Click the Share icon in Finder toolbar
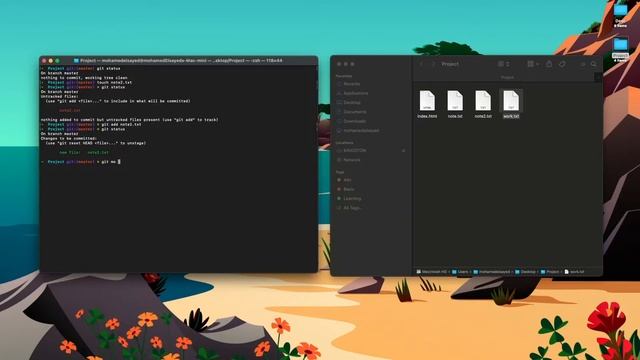This screenshot has width=640, height=360. click(549, 64)
